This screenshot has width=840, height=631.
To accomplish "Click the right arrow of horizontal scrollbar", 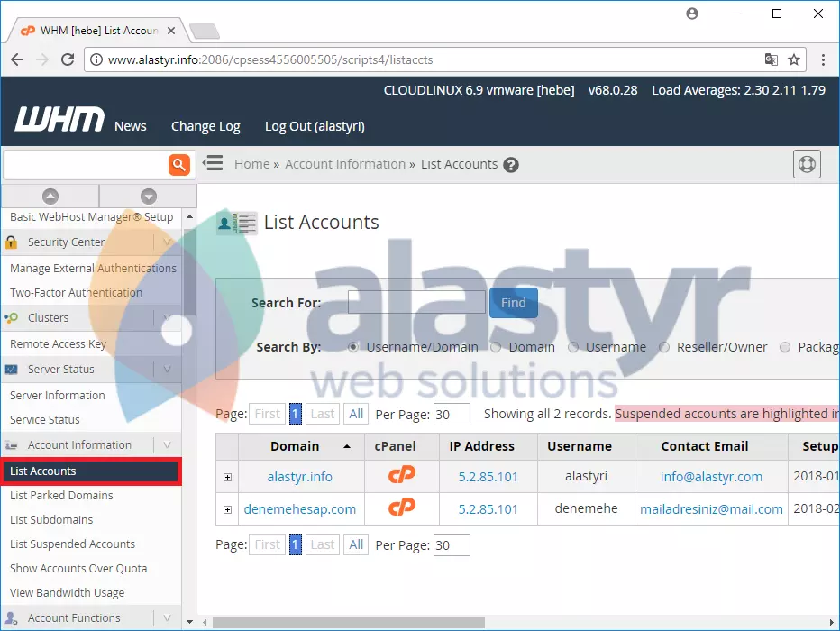I will pyautogui.click(x=831, y=622).
